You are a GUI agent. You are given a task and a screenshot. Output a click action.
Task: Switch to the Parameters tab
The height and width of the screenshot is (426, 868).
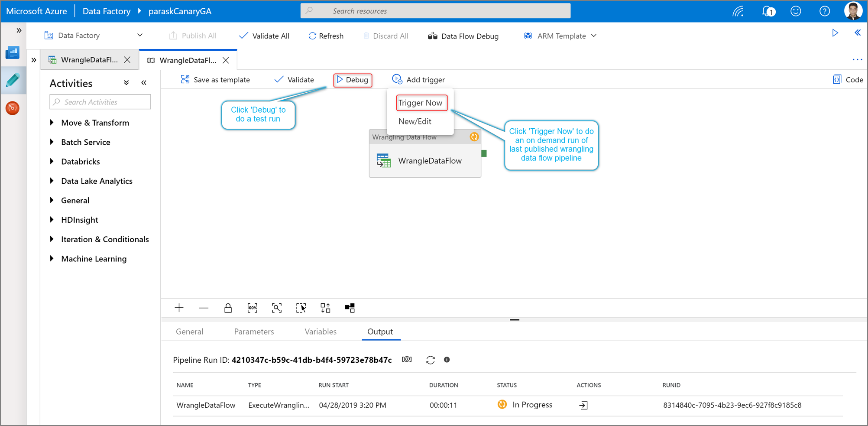[254, 332]
